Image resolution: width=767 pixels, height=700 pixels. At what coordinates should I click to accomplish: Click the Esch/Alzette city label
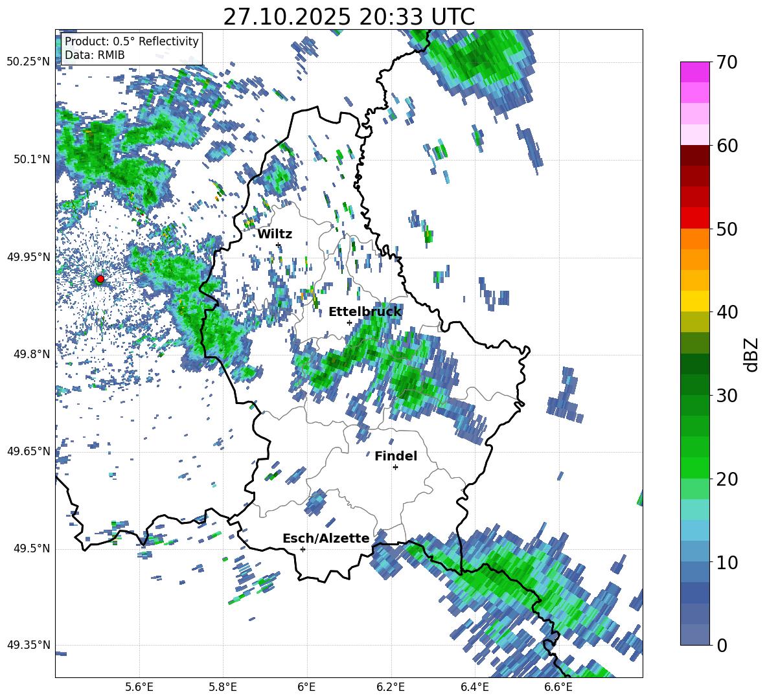pos(326,538)
